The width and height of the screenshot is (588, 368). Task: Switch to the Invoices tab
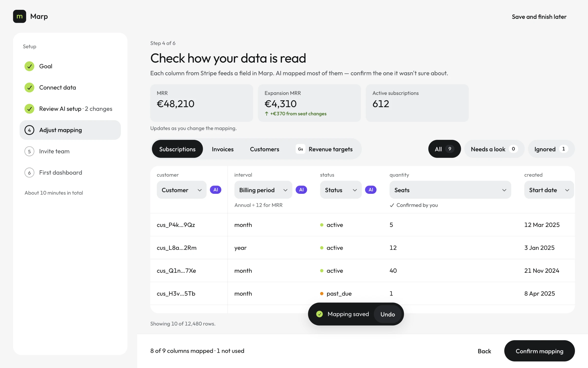pos(223,149)
